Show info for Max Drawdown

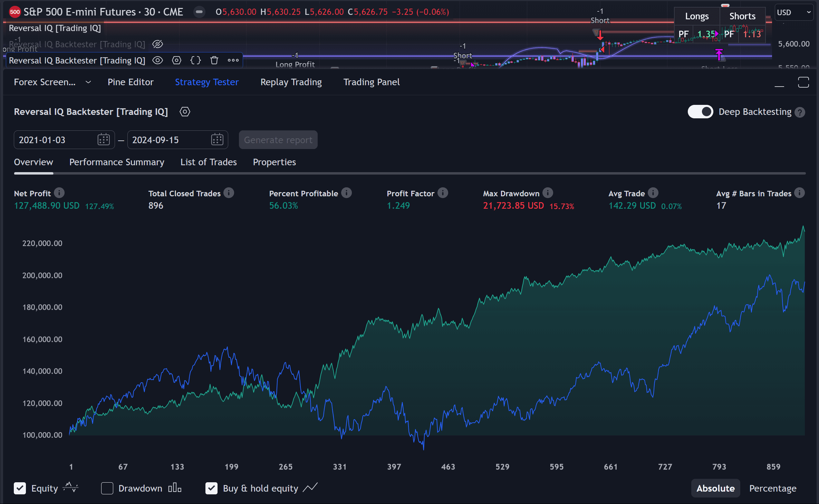click(548, 193)
